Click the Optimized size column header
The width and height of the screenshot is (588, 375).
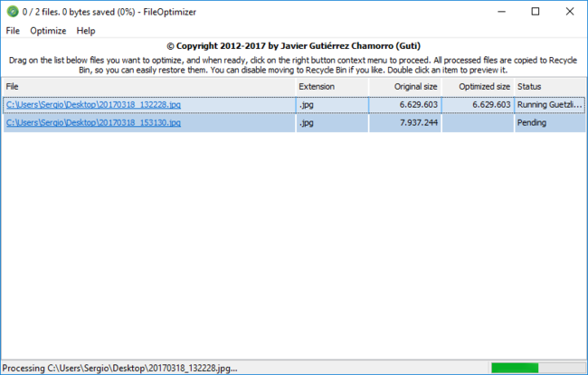[x=478, y=86]
